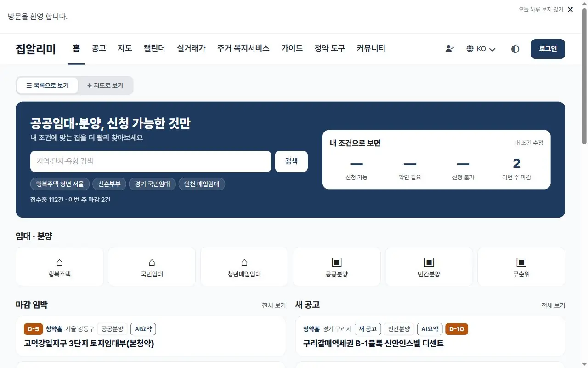This screenshot has height=368, width=588.
Task: Click AI요약 badge on 구리갈매역세권 listing
Action: [x=430, y=329]
